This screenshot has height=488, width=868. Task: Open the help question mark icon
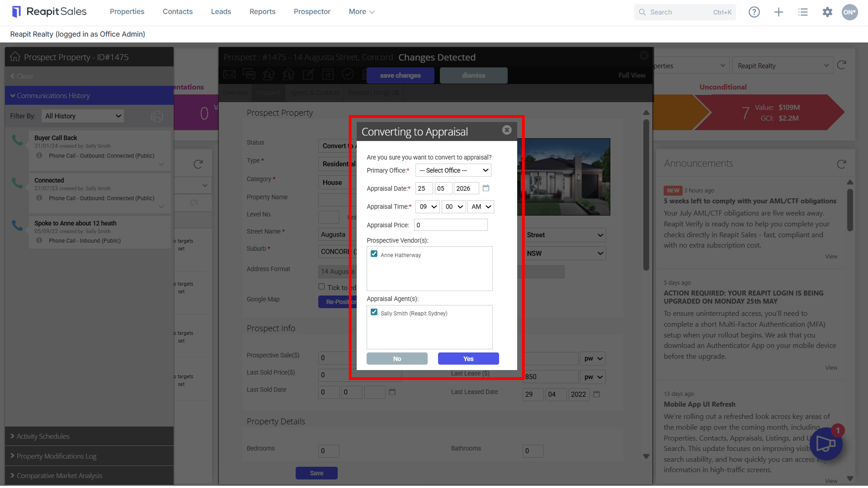click(754, 12)
